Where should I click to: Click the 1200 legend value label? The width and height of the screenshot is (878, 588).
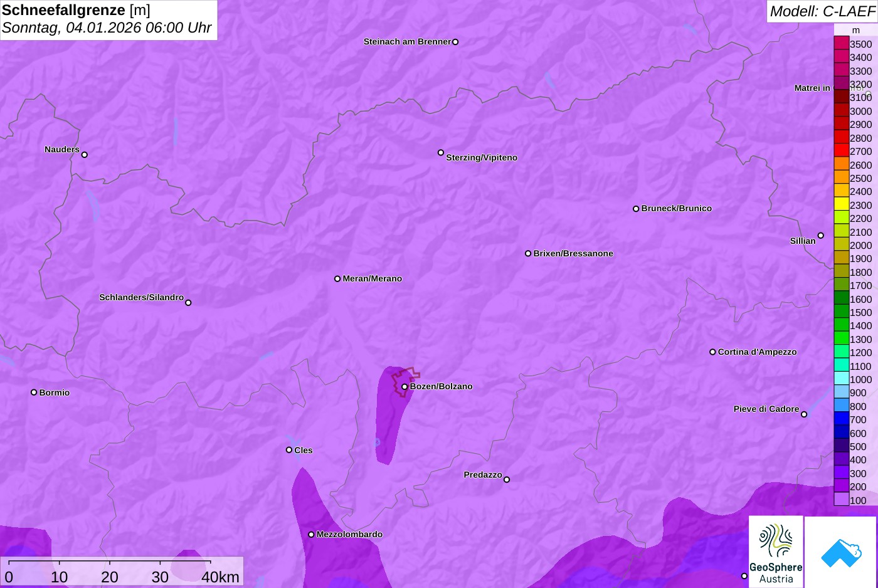click(861, 353)
